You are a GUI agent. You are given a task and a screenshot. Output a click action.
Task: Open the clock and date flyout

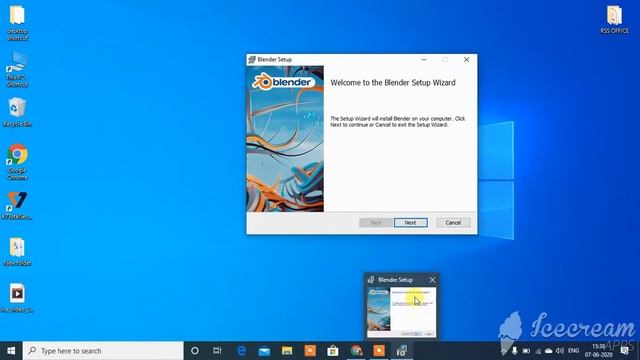click(598, 351)
